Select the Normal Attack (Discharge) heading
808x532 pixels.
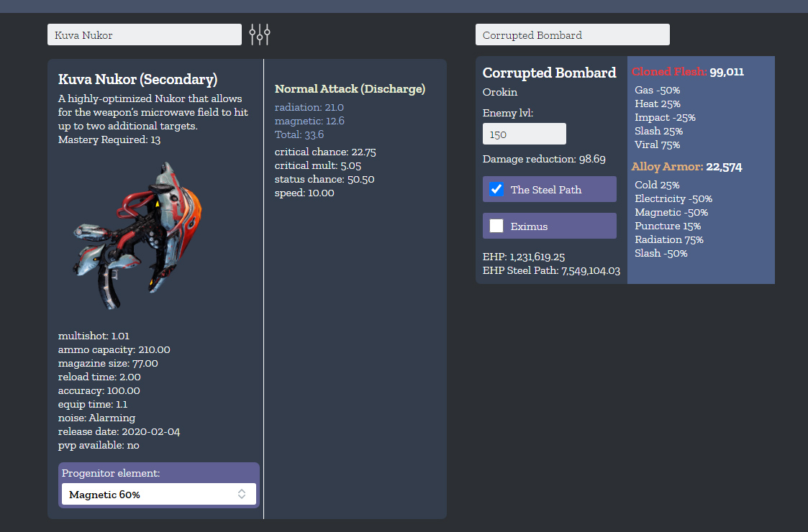coord(350,88)
